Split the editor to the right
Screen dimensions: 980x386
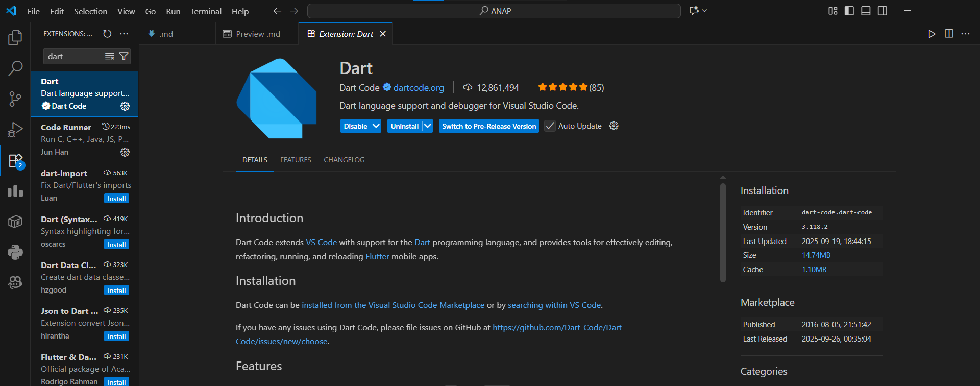[x=949, y=34]
